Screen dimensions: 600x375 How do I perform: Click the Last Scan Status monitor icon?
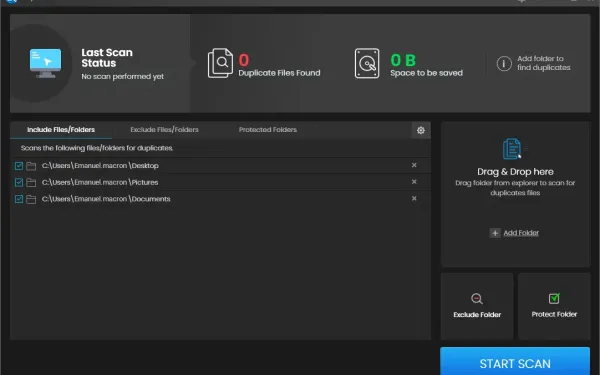pos(46,63)
